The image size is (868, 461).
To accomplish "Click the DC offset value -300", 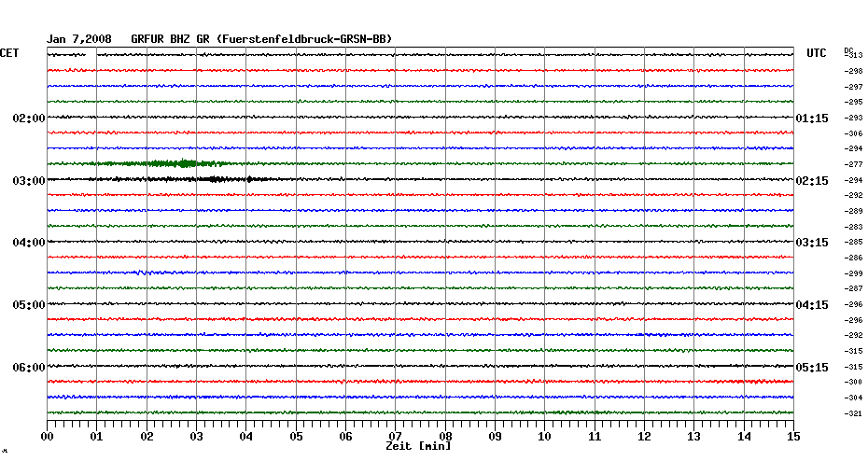I will click(x=854, y=382).
